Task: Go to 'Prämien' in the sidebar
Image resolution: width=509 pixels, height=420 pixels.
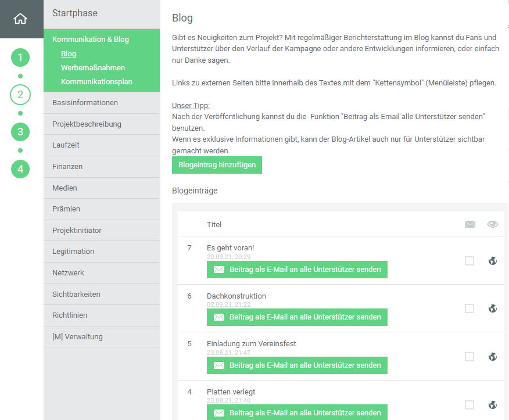Action: pyautogui.click(x=66, y=209)
